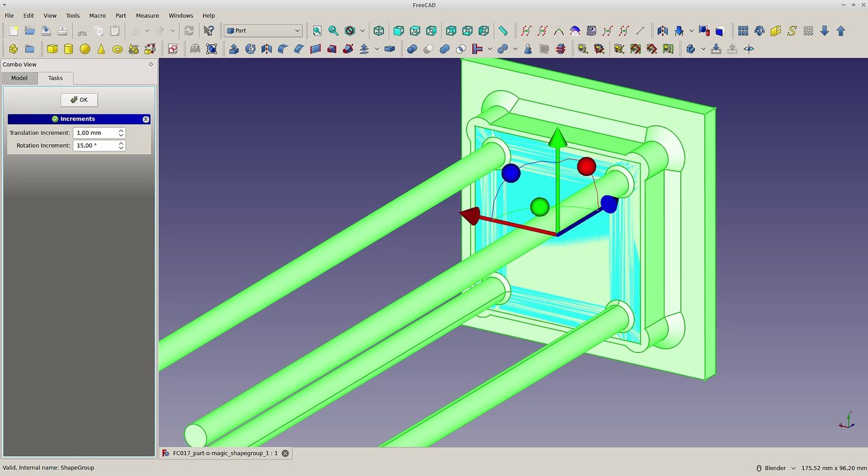Decrease the Rotation Increment value
The height and width of the screenshot is (476, 868).
click(x=122, y=148)
